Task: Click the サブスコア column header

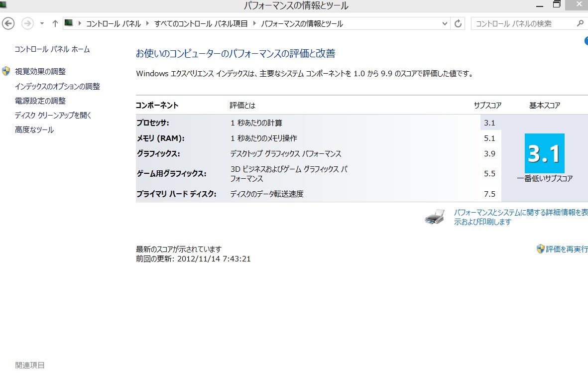Action: [x=487, y=106]
